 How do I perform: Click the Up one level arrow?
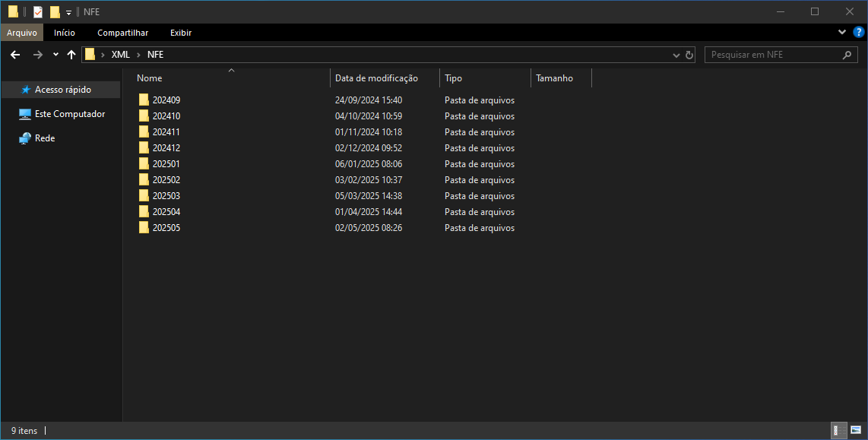pos(71,55)
